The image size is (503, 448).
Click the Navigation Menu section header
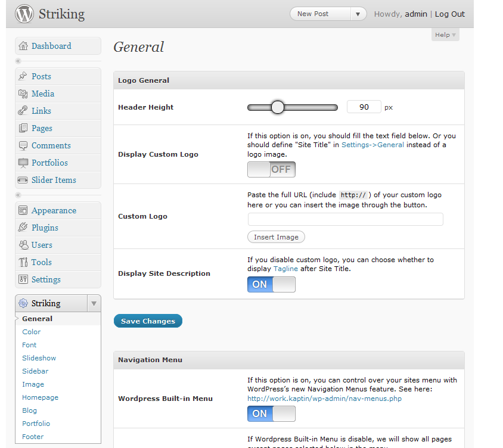click(x=288, y=360)
